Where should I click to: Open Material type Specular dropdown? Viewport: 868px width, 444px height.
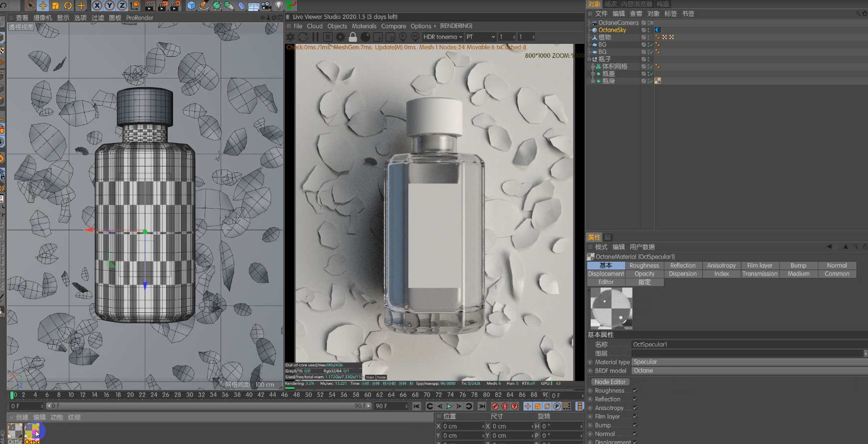coord(750,362)
